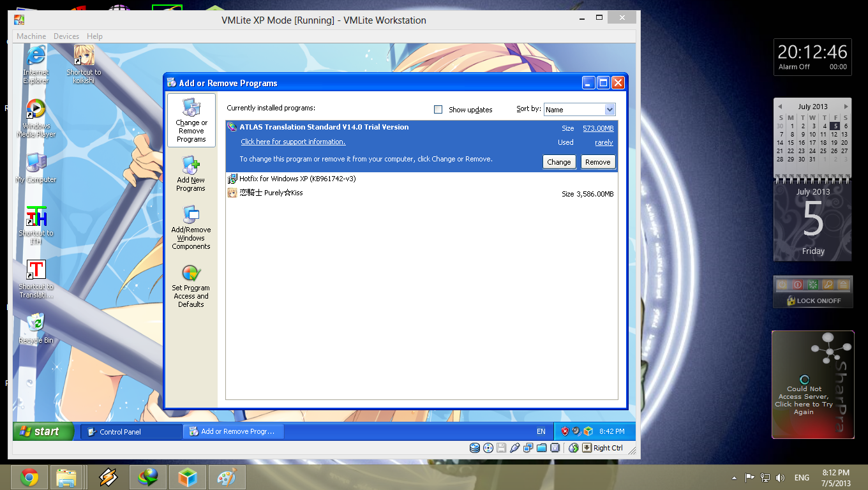This screenshot has height=490, width=868.
Task: Click the hard disk indicator in VM status bar
Action: [x=474, y=448]
